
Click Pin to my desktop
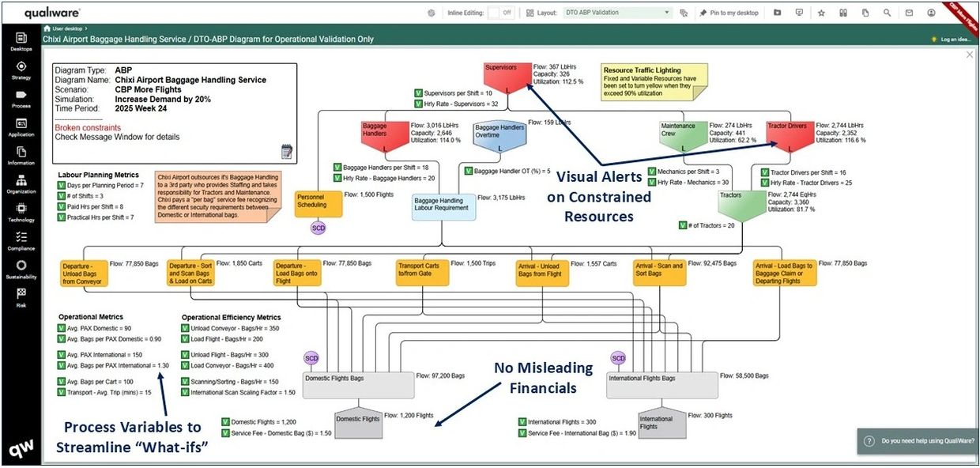point(729,13)
